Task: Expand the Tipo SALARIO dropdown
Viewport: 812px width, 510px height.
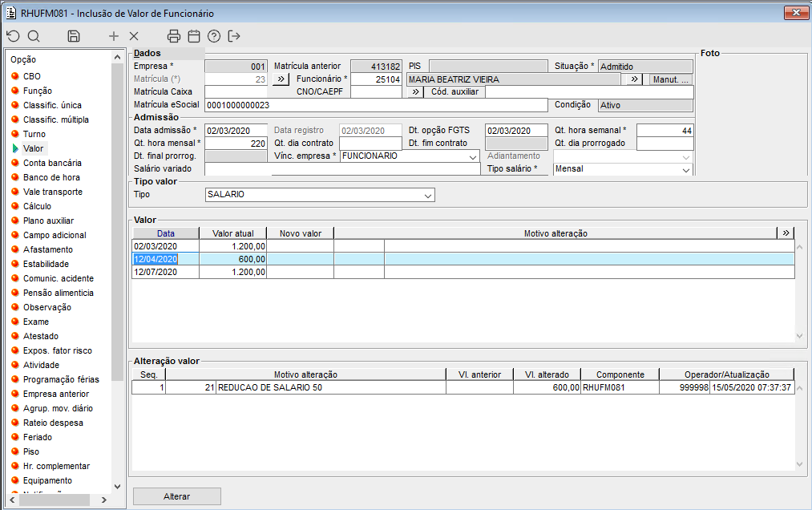Action: point(427,195)
